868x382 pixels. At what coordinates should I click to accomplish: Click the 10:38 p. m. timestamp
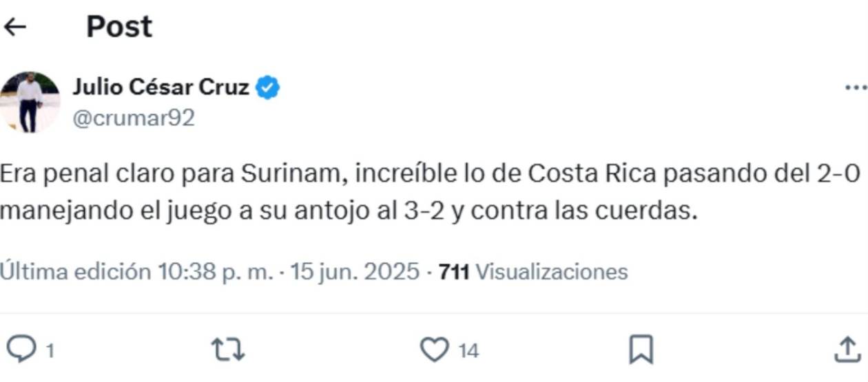click(216, 272)
